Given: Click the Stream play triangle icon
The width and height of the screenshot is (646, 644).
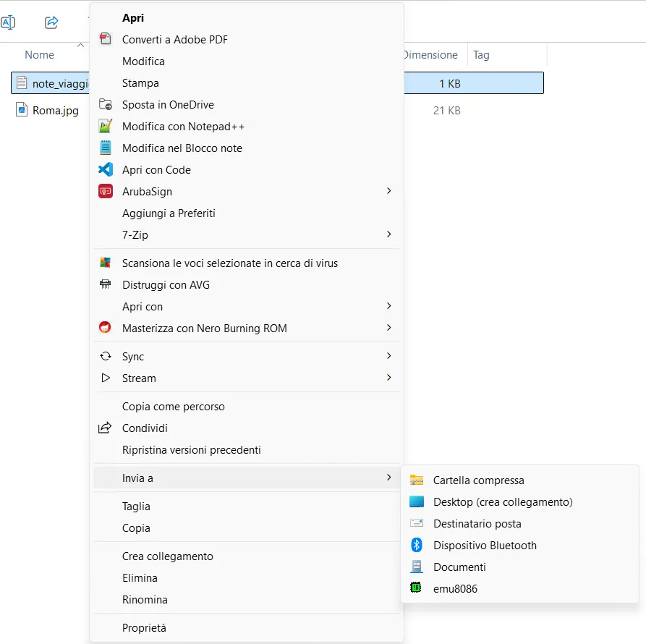Looking at the screenshot, I should click(106, 378).
